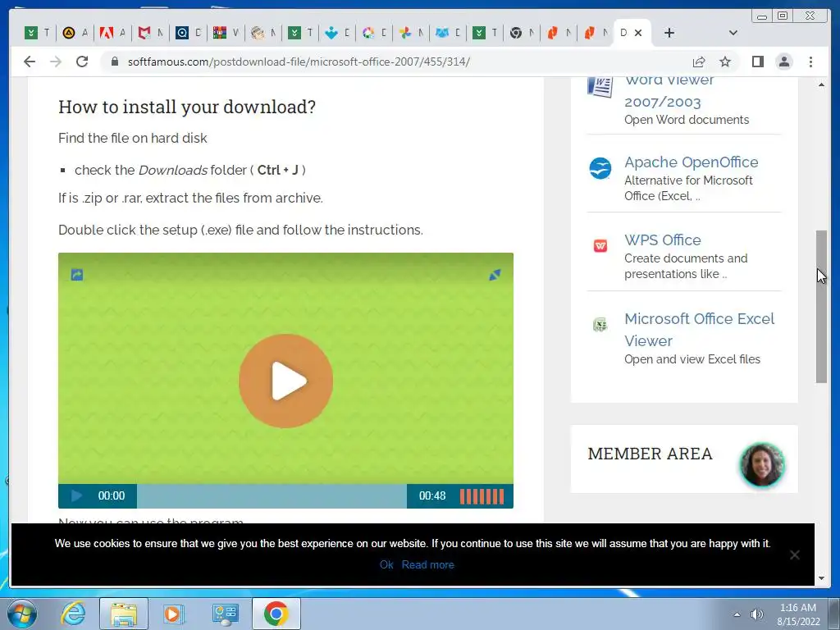This screenshot has height=630, width=840.
Task: Click the Excel Viewer icon
Action: pyautogui.click(x=600, y=325)
